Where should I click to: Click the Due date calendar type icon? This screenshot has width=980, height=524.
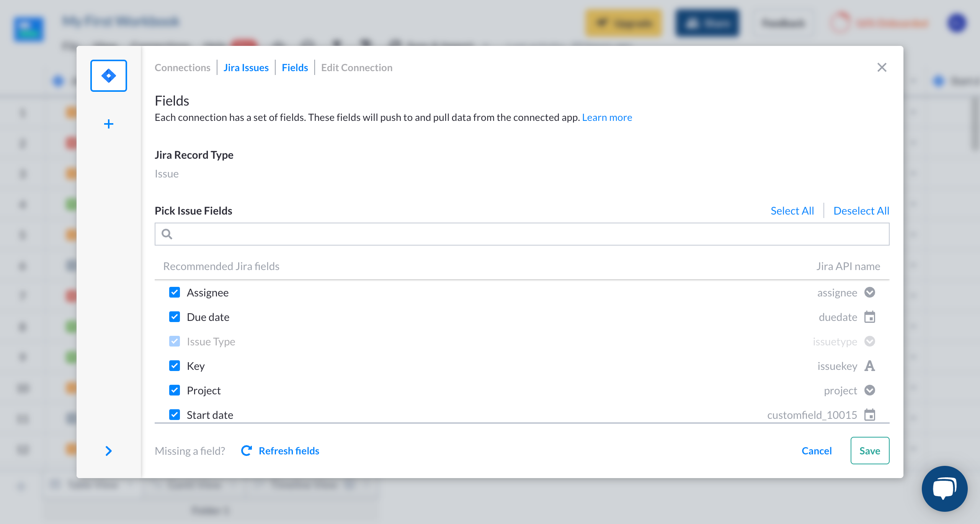point(870,317)
